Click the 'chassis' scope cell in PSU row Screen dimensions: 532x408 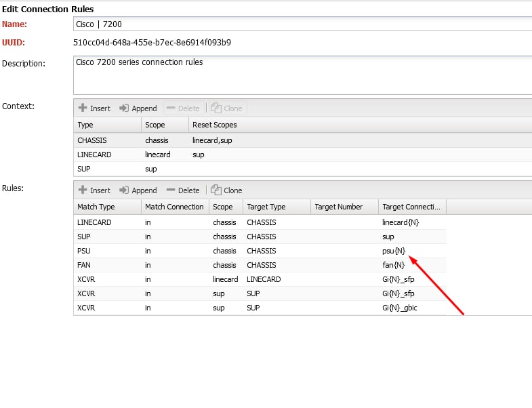[x=224, y=251]
